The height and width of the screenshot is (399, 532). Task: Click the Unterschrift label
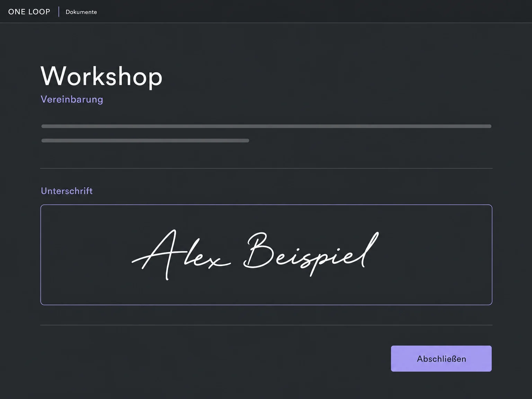pos(67,191)
